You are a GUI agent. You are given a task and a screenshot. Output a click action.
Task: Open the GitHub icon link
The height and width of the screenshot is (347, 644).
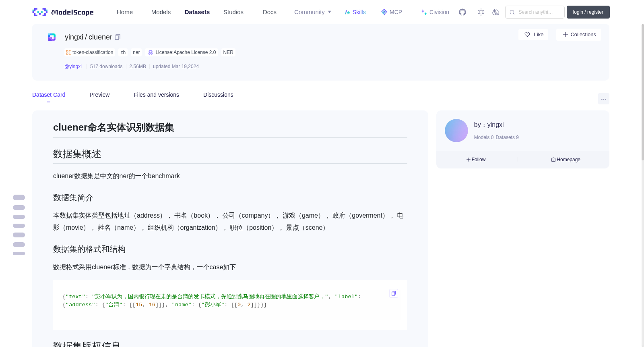click(x=462, y=12)
